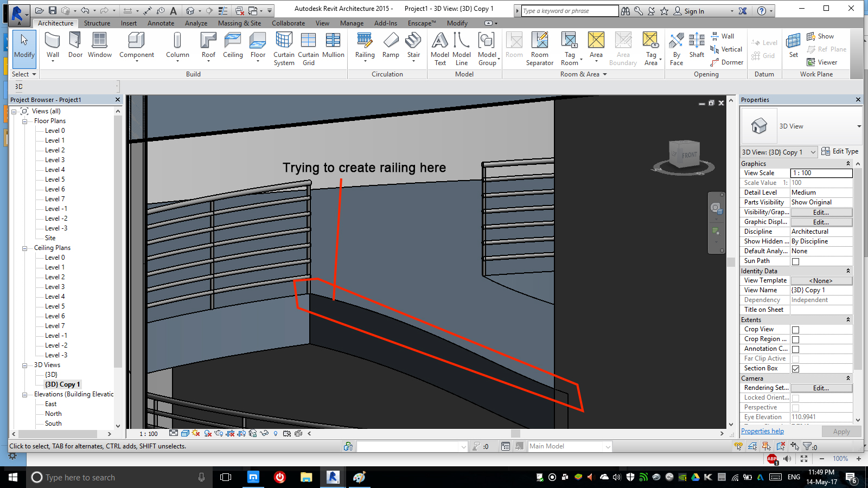Turn on the Sun Path checkbox
The image size is (868, 488).
[x=795, y=261]
